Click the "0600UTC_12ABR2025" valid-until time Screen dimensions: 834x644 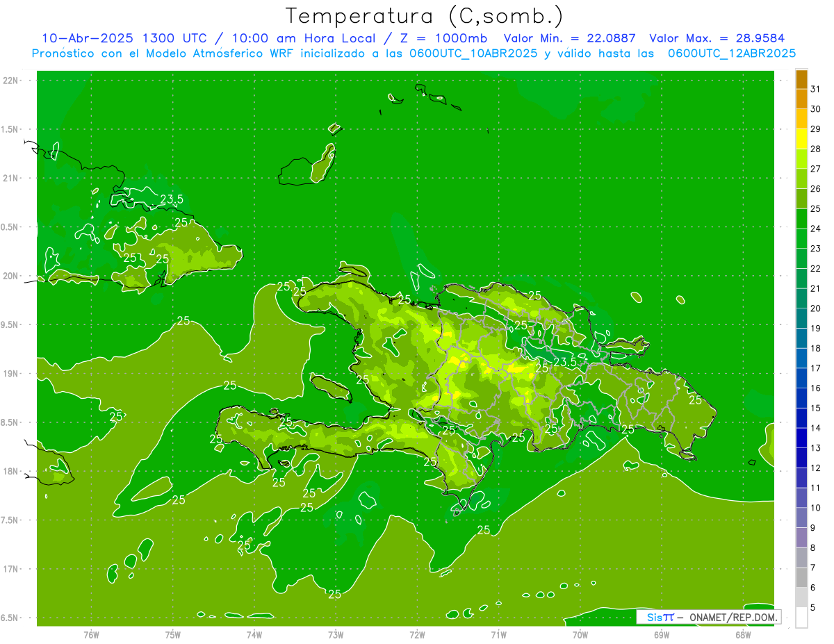(732, 53)
